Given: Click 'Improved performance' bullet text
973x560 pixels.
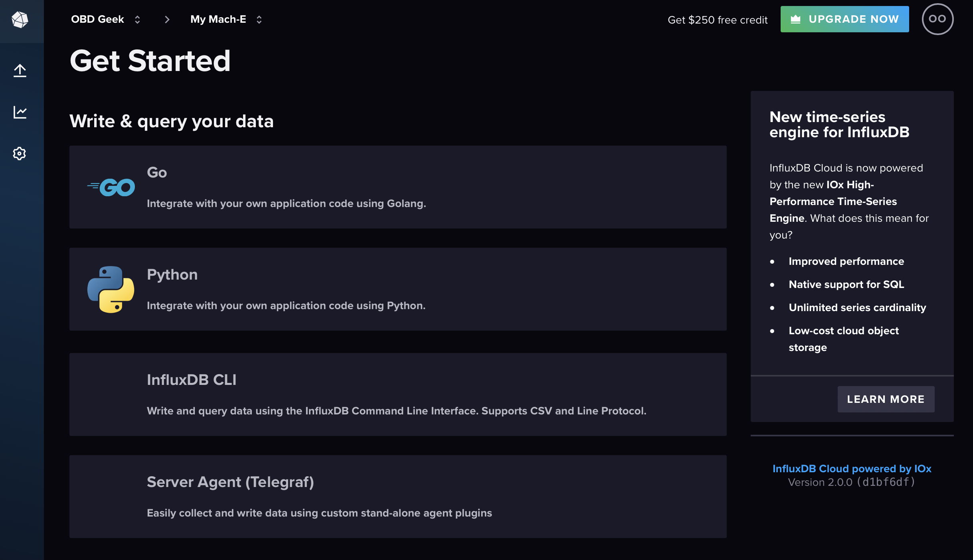Looking at the screenshot, I should click(x=846, y=261).
